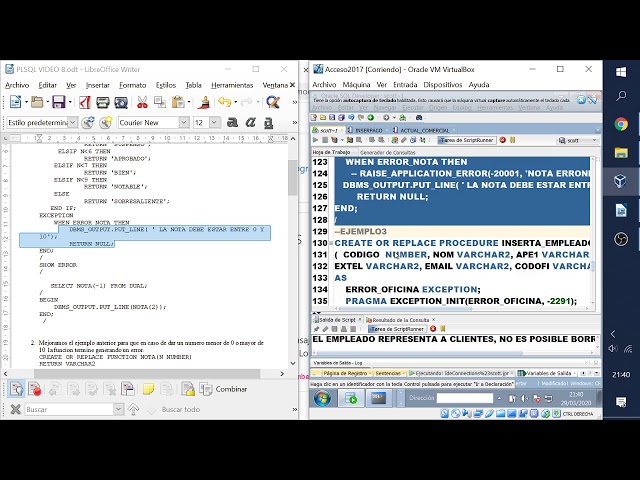The width and height of the screenshot is (640, 480).
Task: Toggle bold formatting in Writer
Action: click(232, 122)
